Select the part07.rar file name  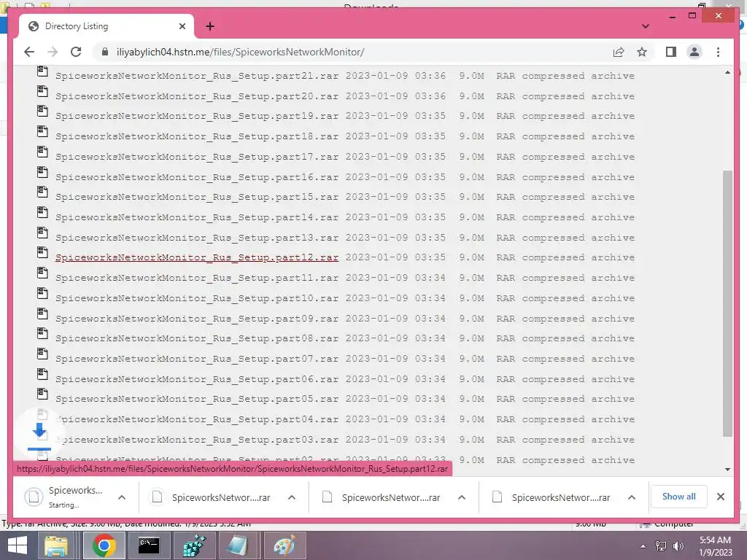[x=197, y=359]
